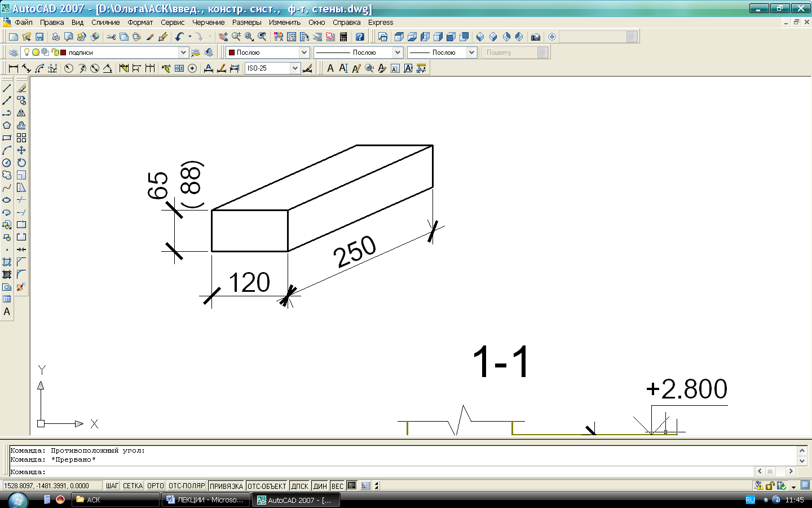Expand the linetype Послою dropdown

(398, 52)
